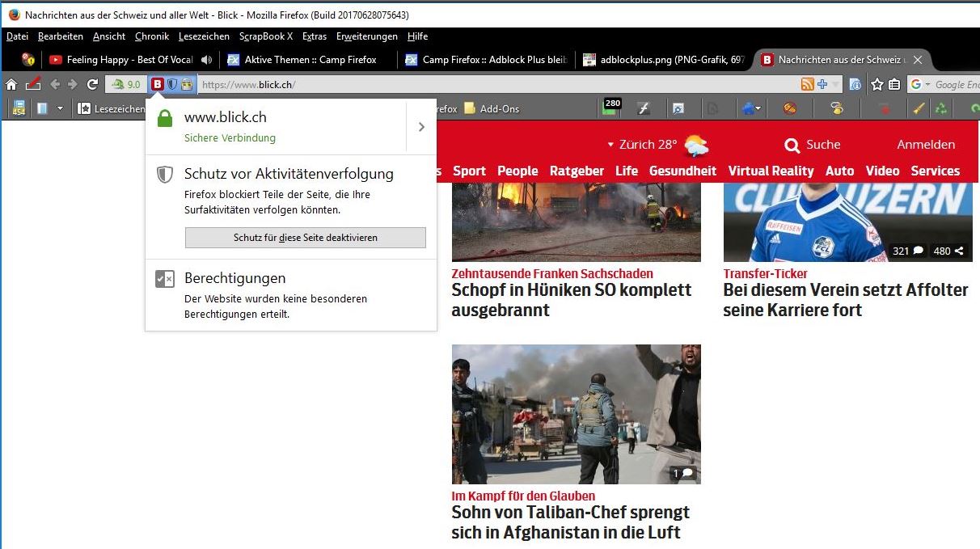
Task: Click the green recycle icon in toolbar
Action: pyautogui.click(x=941, y=108)
